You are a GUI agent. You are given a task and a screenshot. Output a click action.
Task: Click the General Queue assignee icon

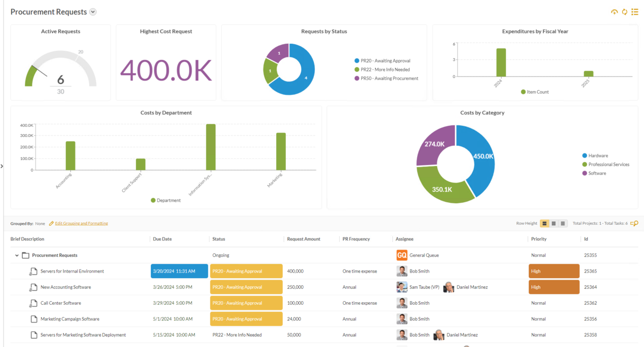[401, 255]
